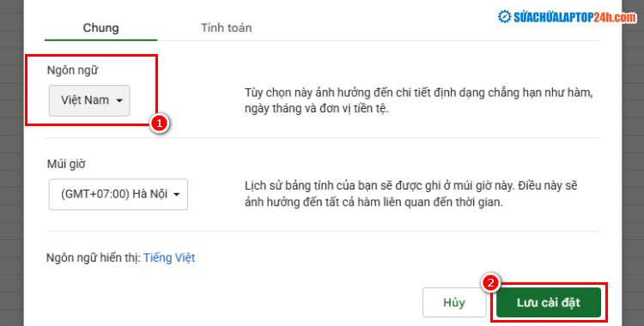Click the description starting 'Tùy chọn này ảnh hưởng'
644x326 pixels.
419,101
